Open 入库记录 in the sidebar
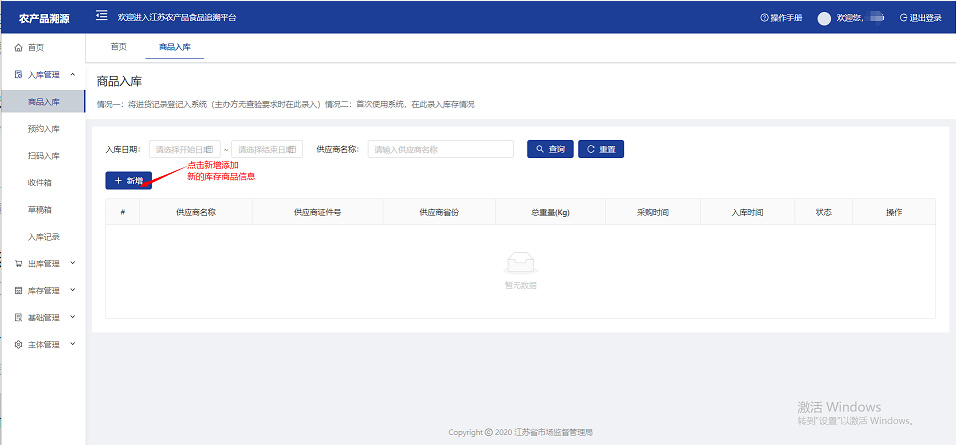Viewport: 956px width, 445px height. pyautogui.click(x=44, y=237)
